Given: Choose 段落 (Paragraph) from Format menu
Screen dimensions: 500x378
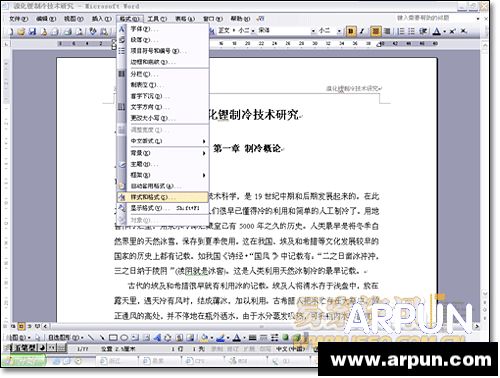Looking at the screenshot, I should [163, 40].
